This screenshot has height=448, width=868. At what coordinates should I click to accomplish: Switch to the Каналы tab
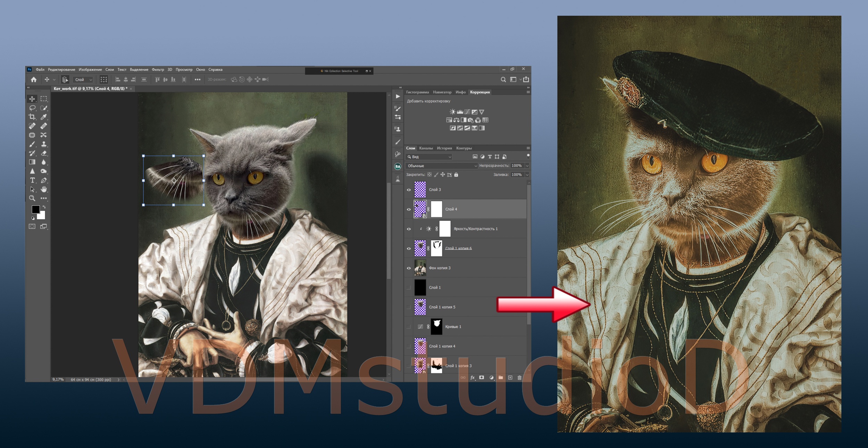(x=426, y=148)
